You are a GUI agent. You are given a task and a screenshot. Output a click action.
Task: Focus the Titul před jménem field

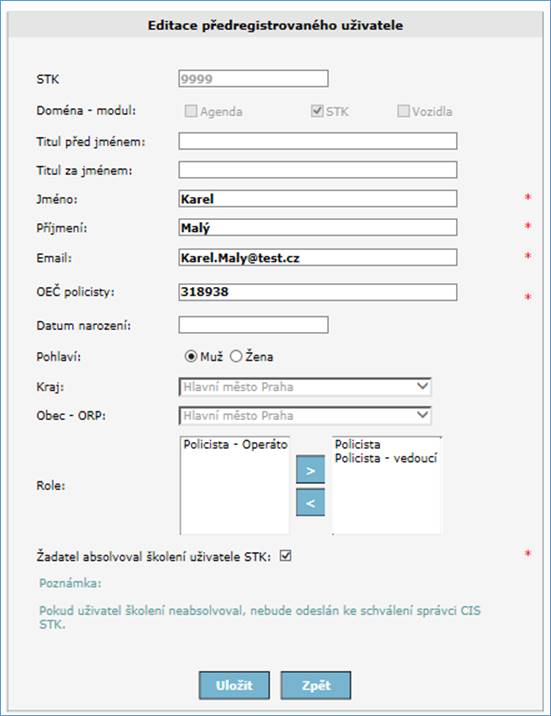point(318,141)
